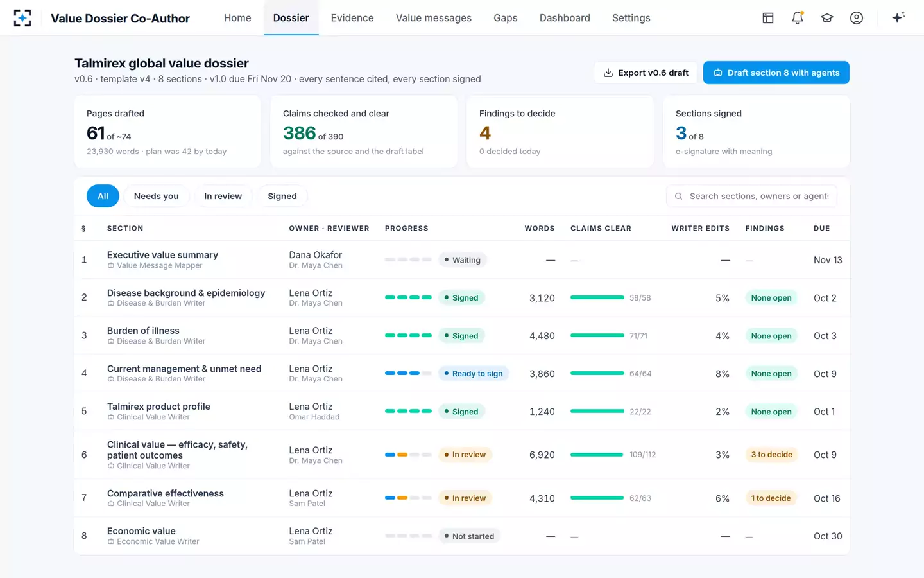Viewport: 924px width, 578px height.
Task: Click the Waiting status badge
Action: click(462, 260)
